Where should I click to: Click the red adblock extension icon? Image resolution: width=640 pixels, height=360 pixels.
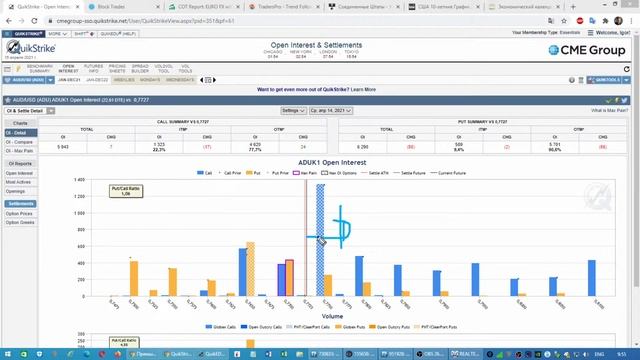point(580,21)
